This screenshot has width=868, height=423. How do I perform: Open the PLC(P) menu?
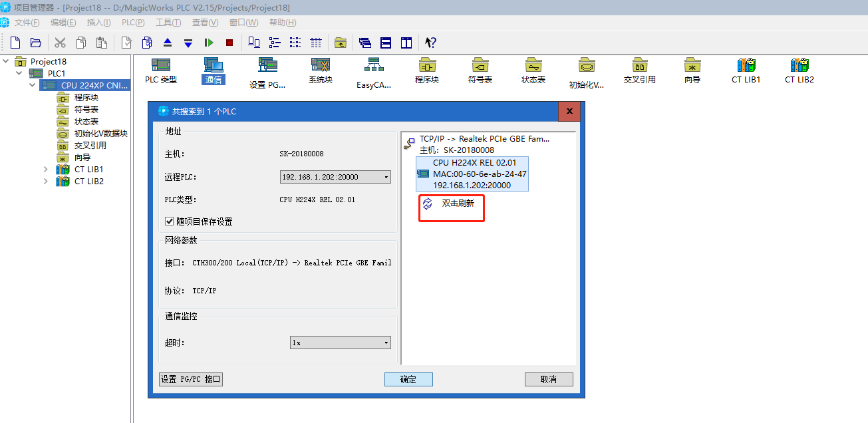pyautogui.click(x=133, y=23)
